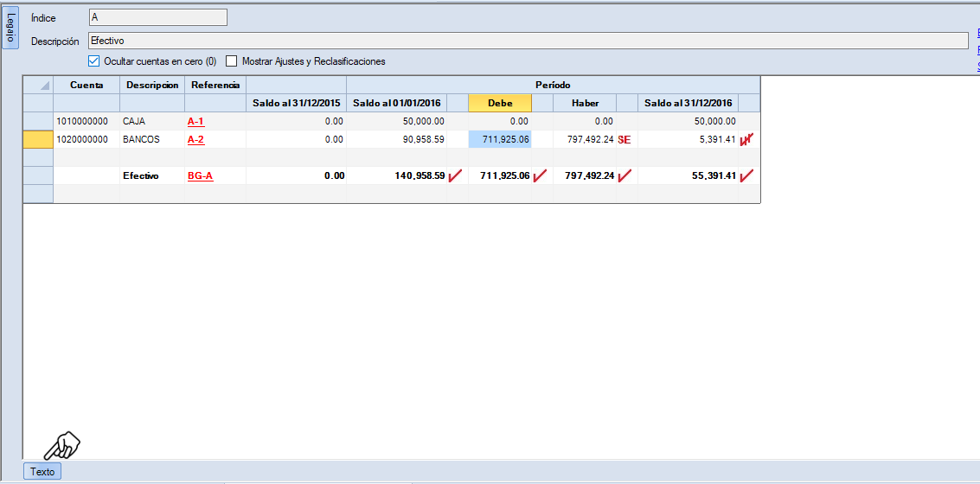Click red checkmark next to total 55,391.41
980x484 pixels.
coord(746,175)
